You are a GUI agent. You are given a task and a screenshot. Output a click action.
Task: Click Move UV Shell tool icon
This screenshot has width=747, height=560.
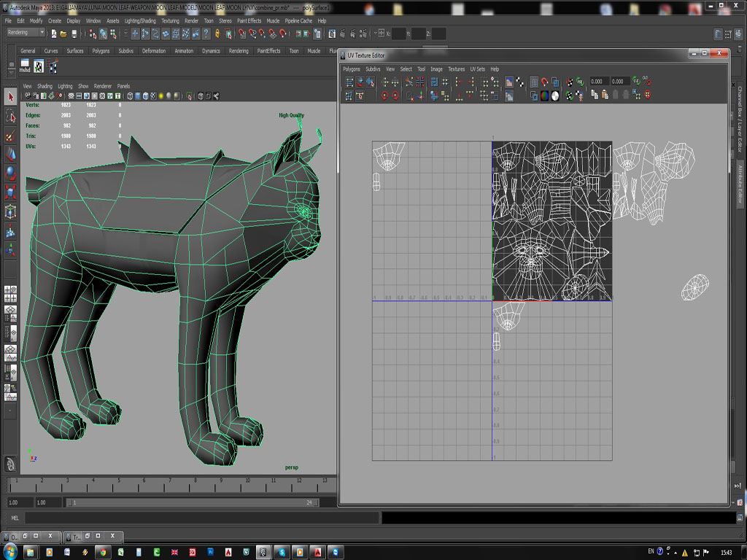360,82
